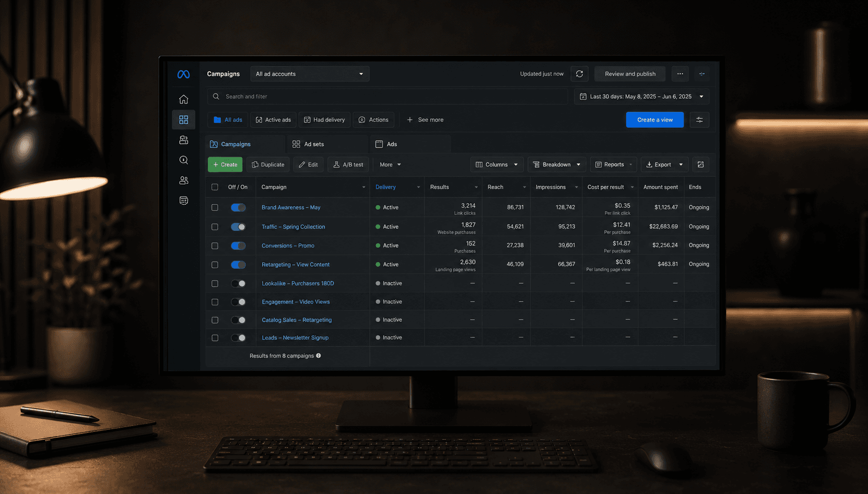
Task: Click the calendar icon in date range
Action: coord(583,97)
